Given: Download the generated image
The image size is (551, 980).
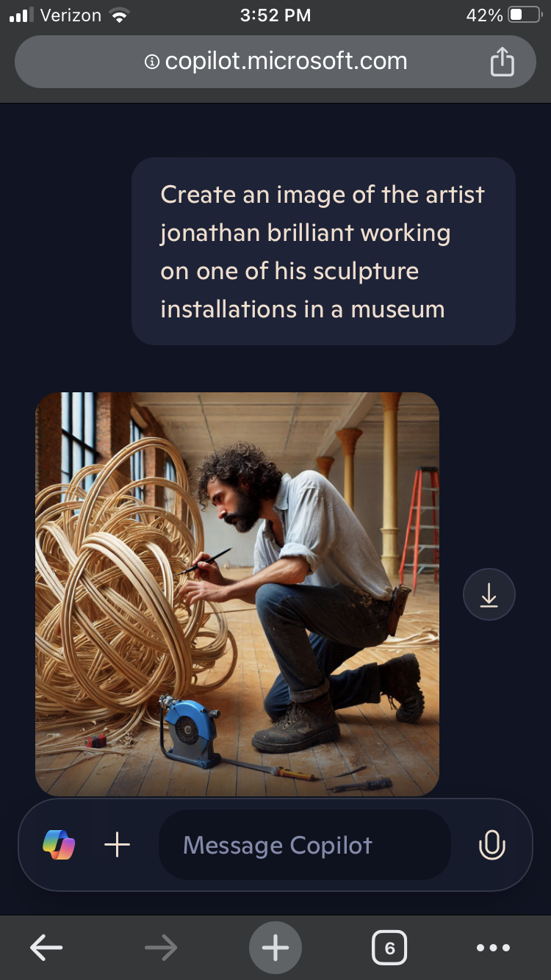Looking at the screenshot, I should click(x=489, y=595).
